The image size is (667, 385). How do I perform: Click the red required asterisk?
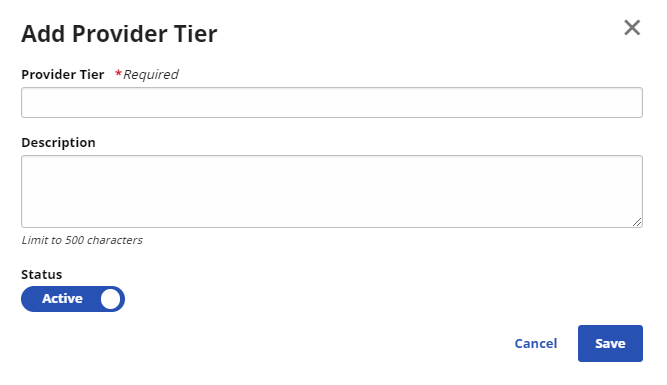tap(118, 74)
